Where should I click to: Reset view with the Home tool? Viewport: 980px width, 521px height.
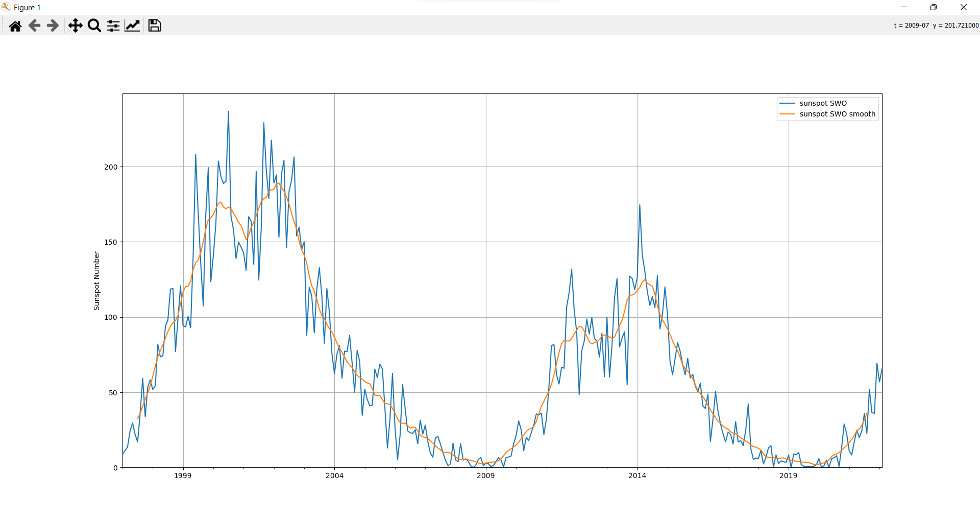[15, 25]
